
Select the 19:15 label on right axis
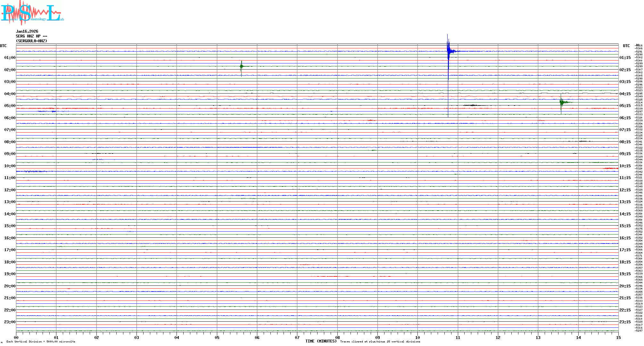tap(625, 274)
